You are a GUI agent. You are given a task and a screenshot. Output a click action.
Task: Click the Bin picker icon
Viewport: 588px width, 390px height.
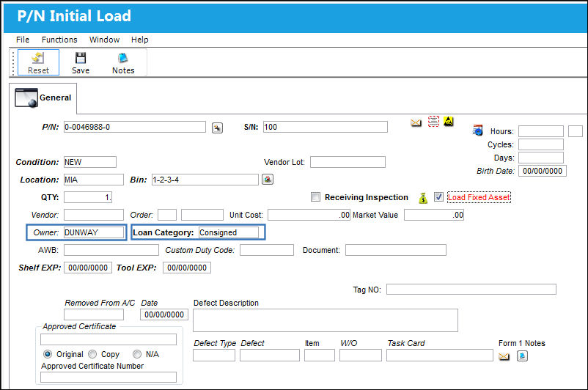268,180
